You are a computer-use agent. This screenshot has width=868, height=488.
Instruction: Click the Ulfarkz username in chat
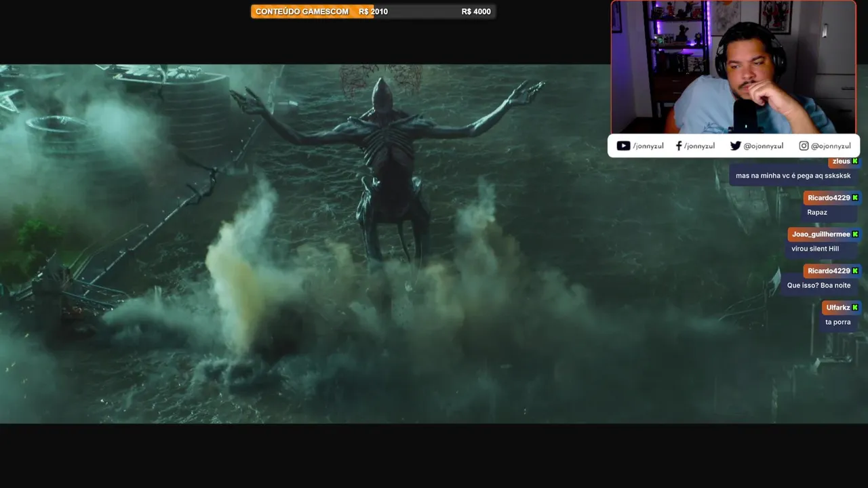tap(838, 308)
